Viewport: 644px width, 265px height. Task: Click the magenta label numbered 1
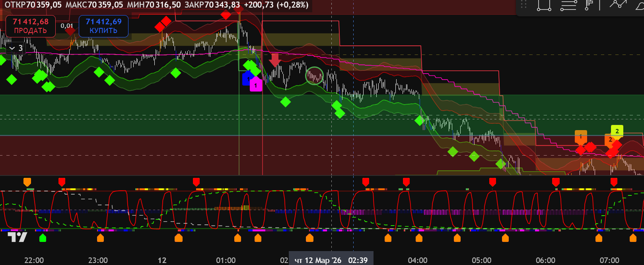(x=256, y=85)
